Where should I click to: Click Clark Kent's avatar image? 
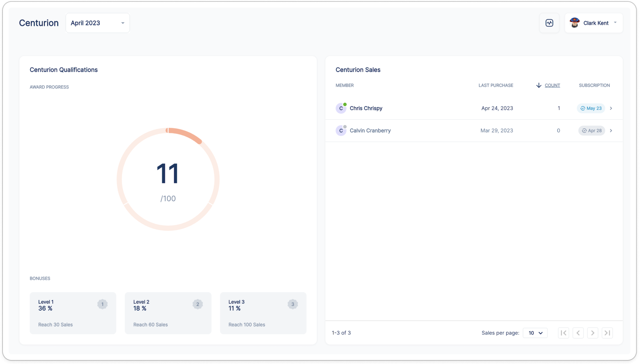point(575,23)
